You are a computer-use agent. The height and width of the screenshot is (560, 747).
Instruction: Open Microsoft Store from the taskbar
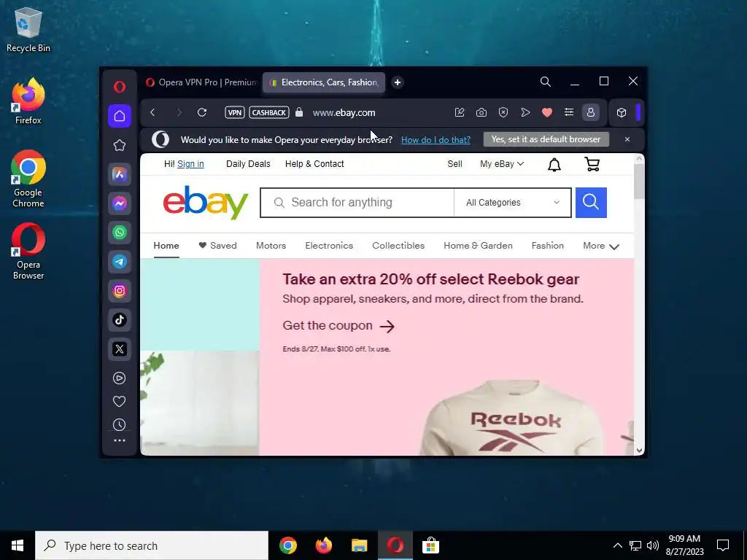pyautogui.click(x=430, y=545)
